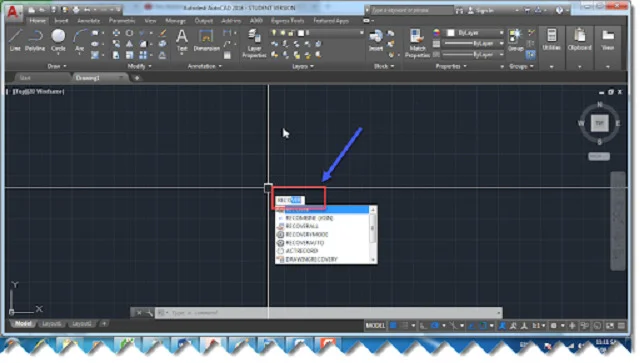640x363 pixels.
Task: Expand the Modify panel
Action: click(x=140, y=66)
